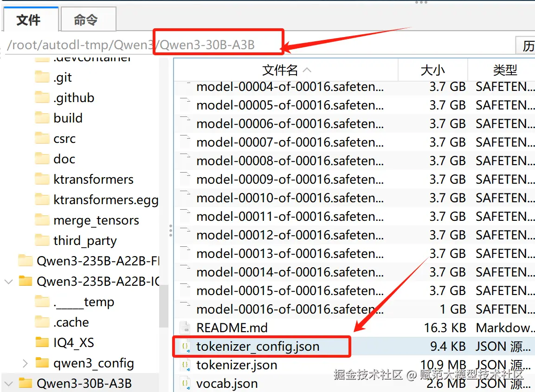535x392 pixels.
Task: Select file model-00006-of-00016.safeten...
Action: 290,123
